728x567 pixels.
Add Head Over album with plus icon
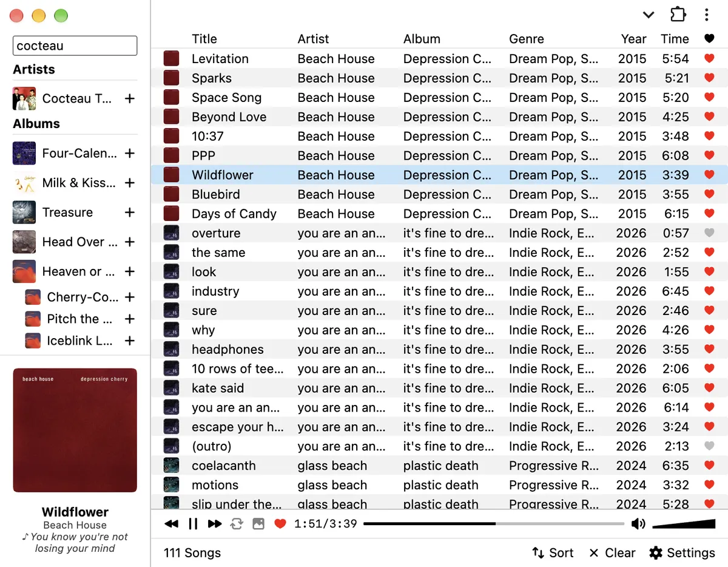(129, 242)
